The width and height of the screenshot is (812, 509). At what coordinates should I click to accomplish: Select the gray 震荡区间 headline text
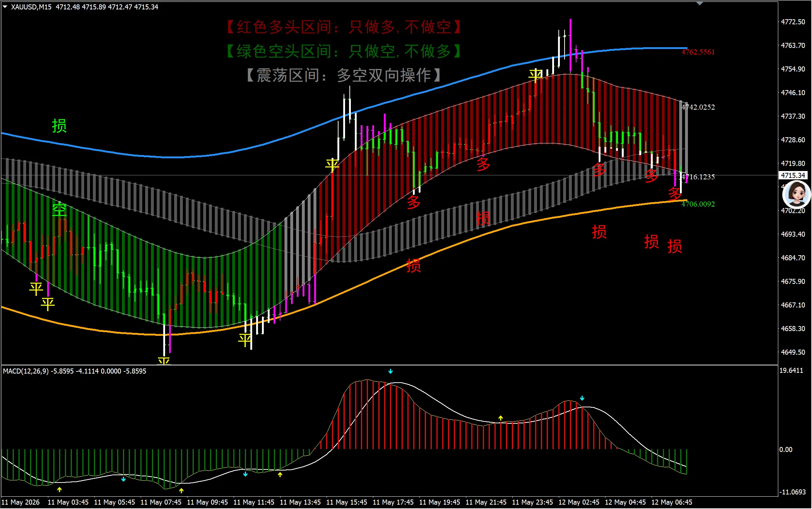click(x=343, y=75)
